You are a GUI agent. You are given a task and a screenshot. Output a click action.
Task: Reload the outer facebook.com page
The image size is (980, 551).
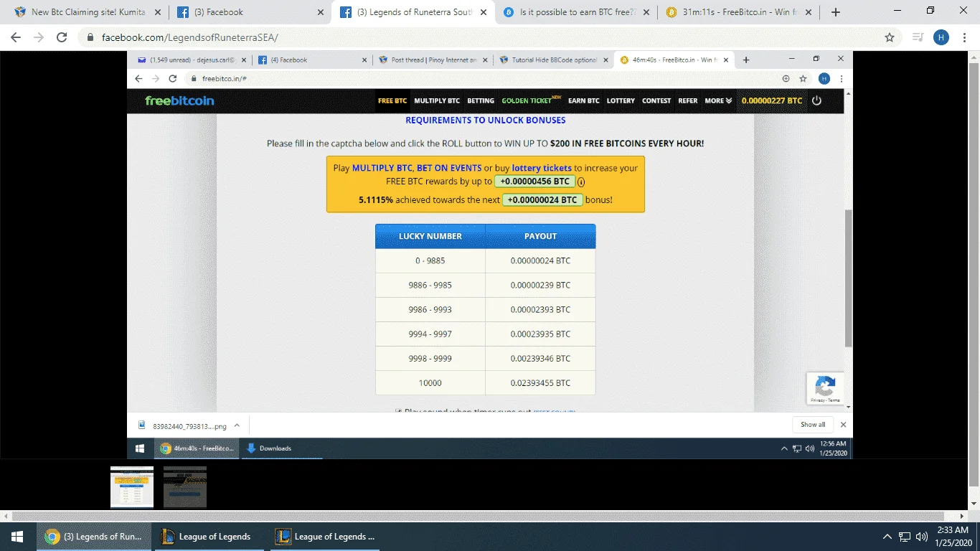pyautogui.click(x=62, y=37)
